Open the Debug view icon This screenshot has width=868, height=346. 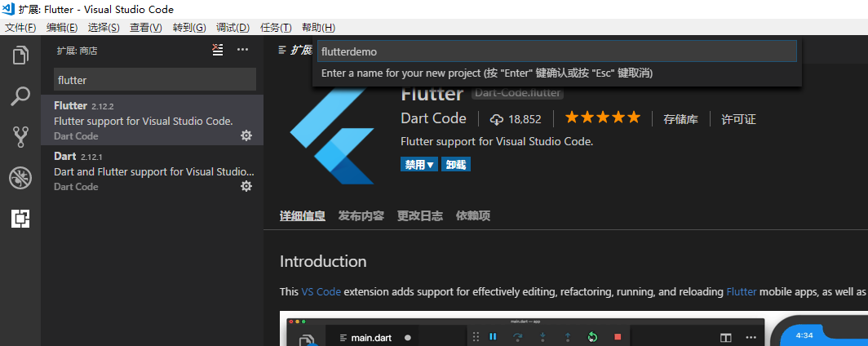[x=20, y=178]
